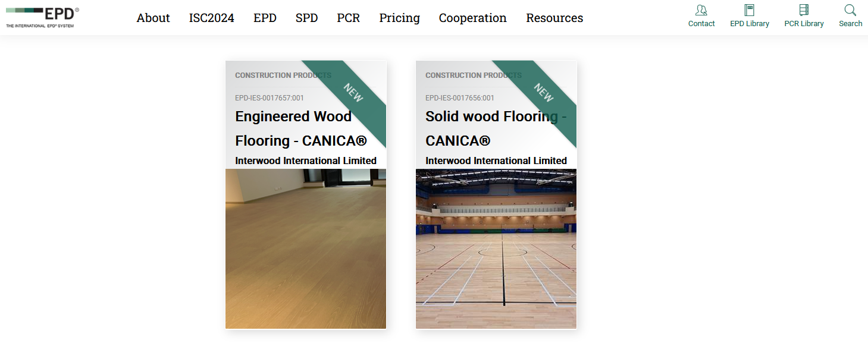Image resolution: width=868 pixels, height=343 pixels.
Task: Click the engineered wood floor photo
Action: [x=306, y=248]
